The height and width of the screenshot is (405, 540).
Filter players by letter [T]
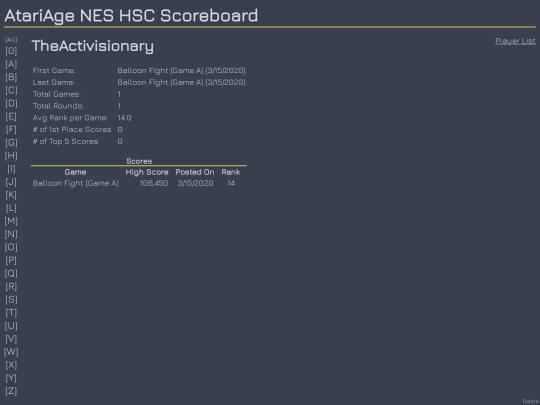(x=11, y=313)
